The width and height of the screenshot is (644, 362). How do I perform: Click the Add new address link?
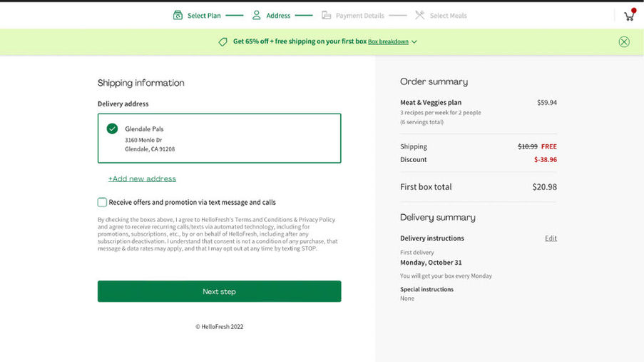point(142,179)
